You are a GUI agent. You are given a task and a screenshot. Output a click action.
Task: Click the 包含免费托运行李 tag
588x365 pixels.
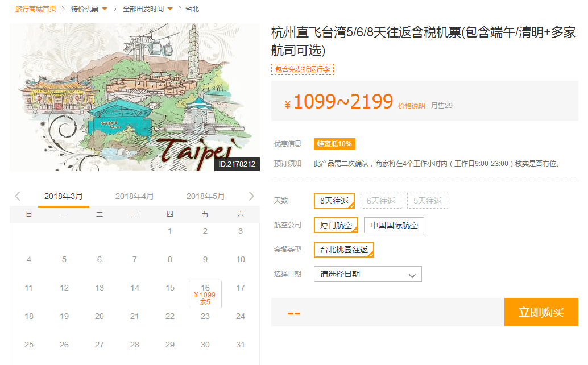point(303,69)
